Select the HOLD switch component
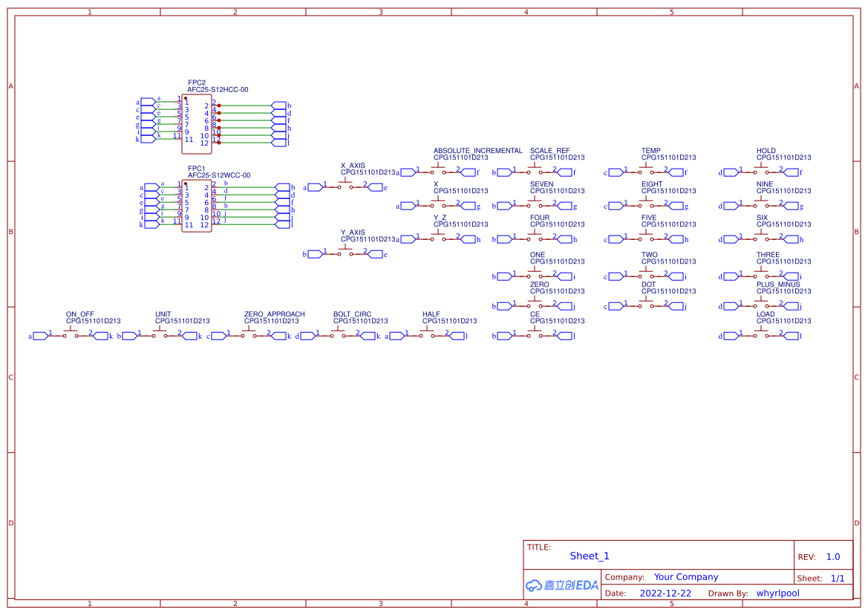This screenshot has height=615, width=868. 761,172
